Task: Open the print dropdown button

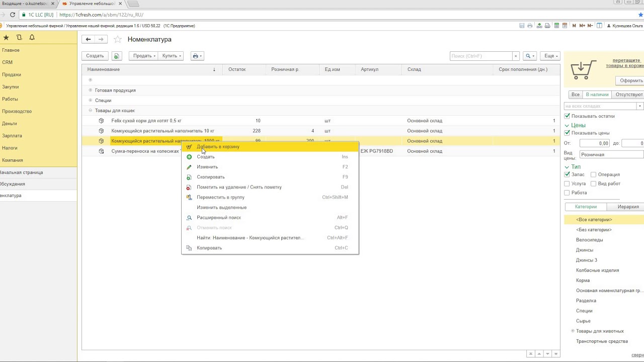Action: point(197,56)
